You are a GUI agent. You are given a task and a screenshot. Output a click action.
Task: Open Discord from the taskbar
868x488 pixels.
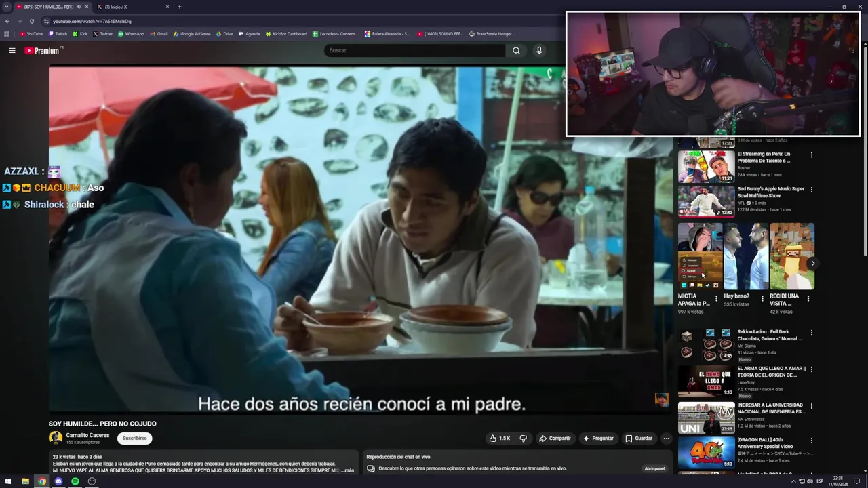tap(58, 481)
